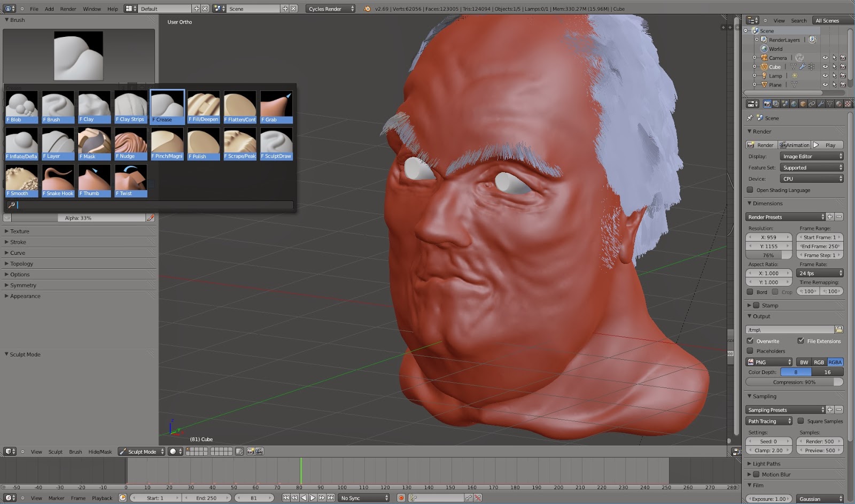Image resolution: width=855 pixels, height=504 pixels.
Task: Disable the Overwrite checkbox
Action: (750, 341)
